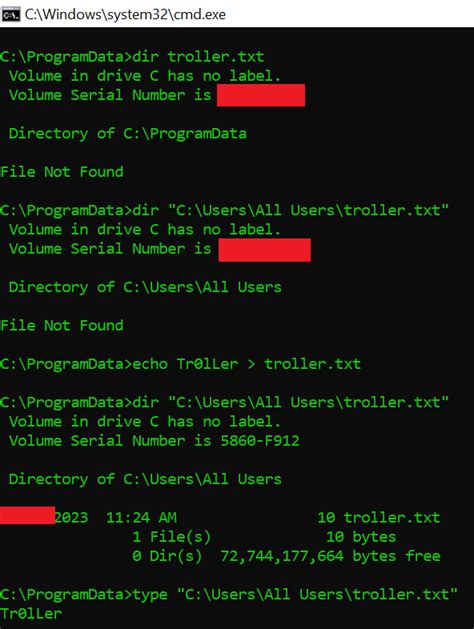Click 'File Not Found' below the ProgramData directory line
Viewport: 474px width, 629px height.
(62, 172)
